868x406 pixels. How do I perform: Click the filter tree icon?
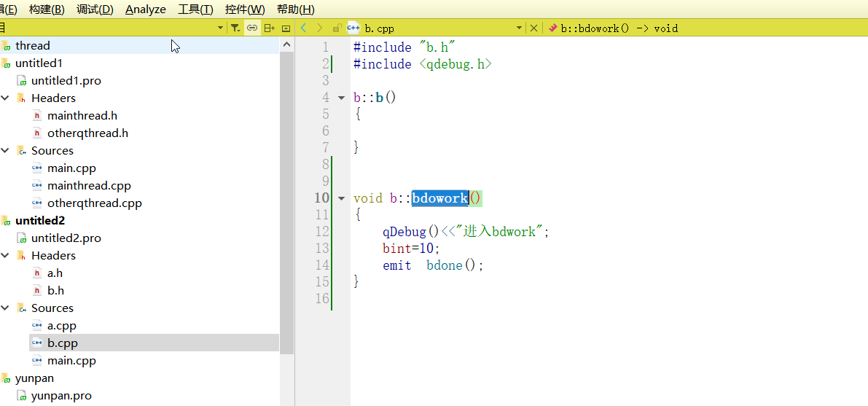(235, 28)
